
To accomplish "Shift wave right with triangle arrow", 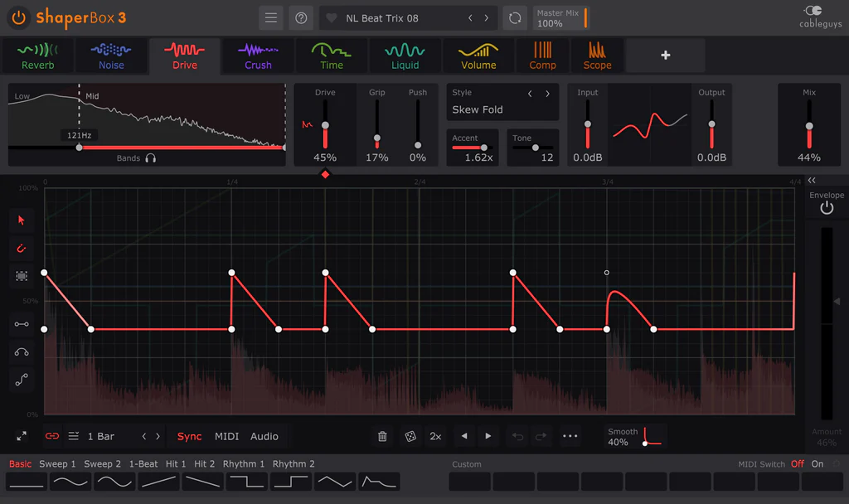I will point(488,436).
